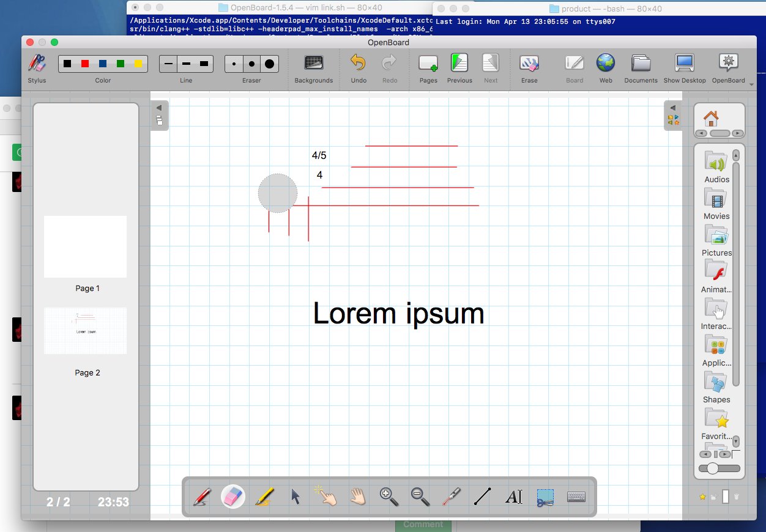Select the Write Text tool
Viewport: 766px width, 532px height.
[x=514, y=497]
